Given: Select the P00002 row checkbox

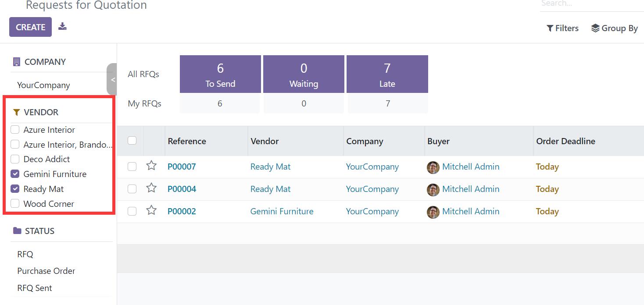Looking at the screenshot, I should tap(132, 211).
